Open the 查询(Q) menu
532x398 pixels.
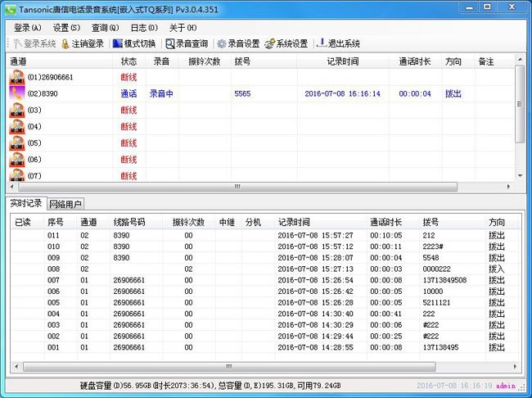[x=105, y=28]
